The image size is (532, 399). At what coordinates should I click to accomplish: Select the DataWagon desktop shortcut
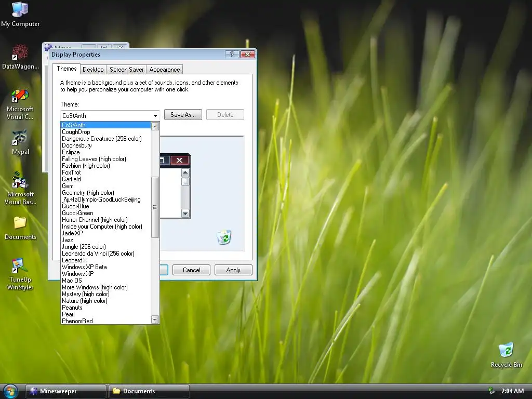click(x=20, y=57)
